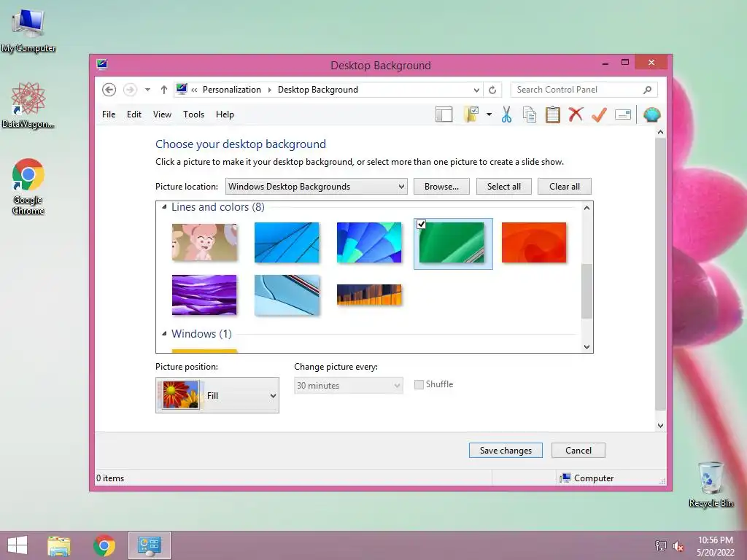Toggle the preview pane layout icon
This screenshot has width=747, height=560.
coord(444,114)
